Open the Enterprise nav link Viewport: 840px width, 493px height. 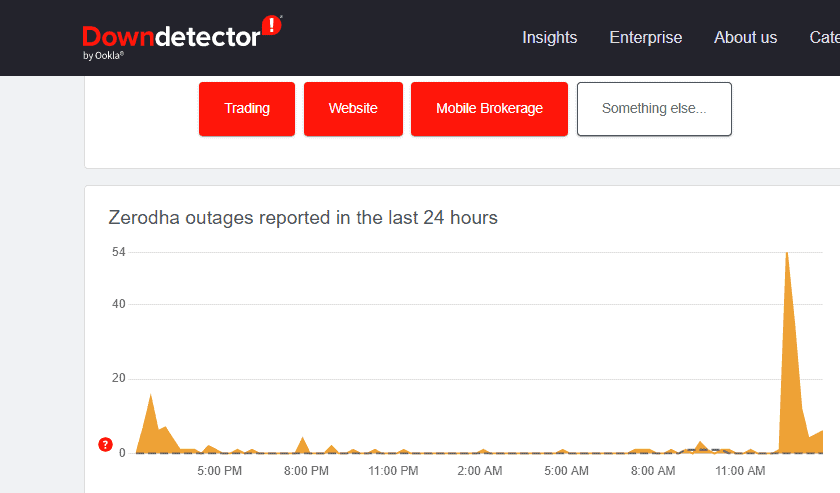point(645,37)
